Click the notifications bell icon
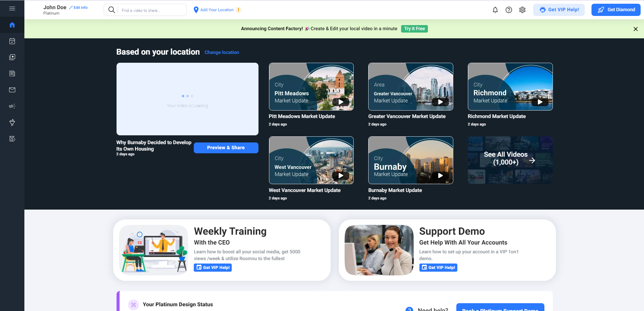Viewport: 644px width, 311px height. (x=495, y=10)
